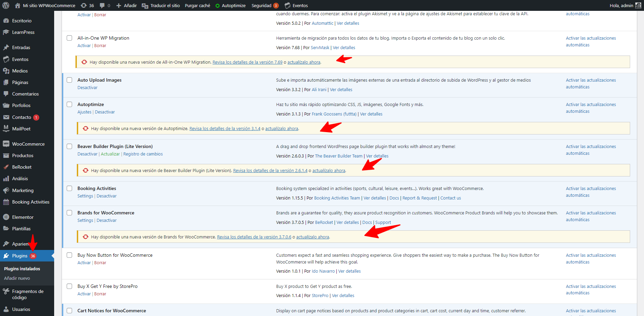Tick the Buy Now Button for WooCommerce checkbox
This screenshot has width=644, height=316.
(x=69, y=255)
